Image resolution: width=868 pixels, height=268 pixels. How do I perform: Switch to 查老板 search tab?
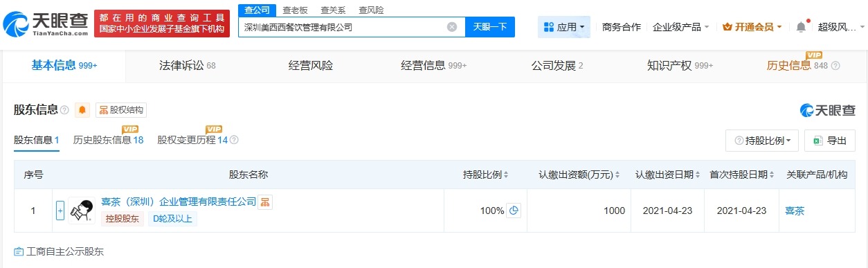[x=295, y=10]
